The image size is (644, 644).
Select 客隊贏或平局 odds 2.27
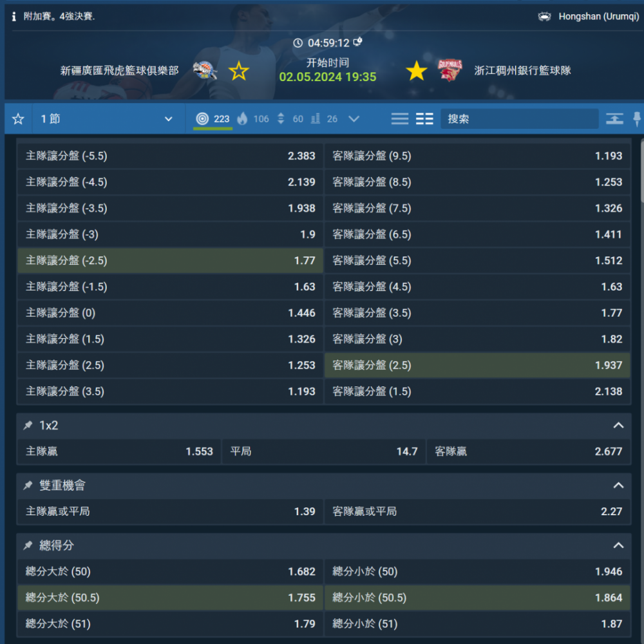click(x=477, y=512)
